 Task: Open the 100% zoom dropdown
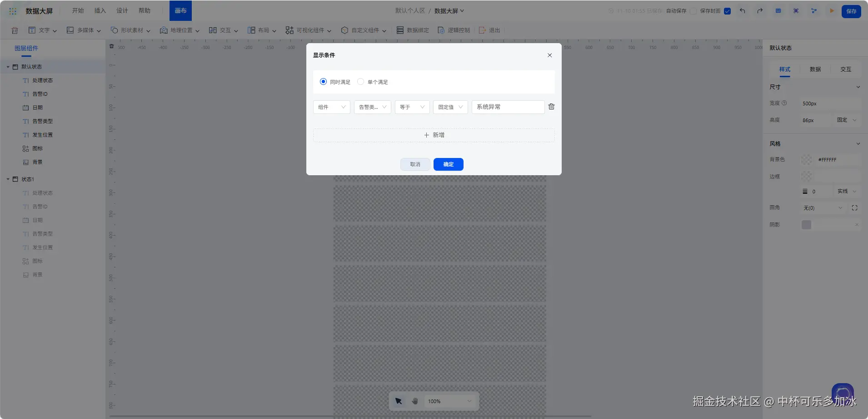450,401
